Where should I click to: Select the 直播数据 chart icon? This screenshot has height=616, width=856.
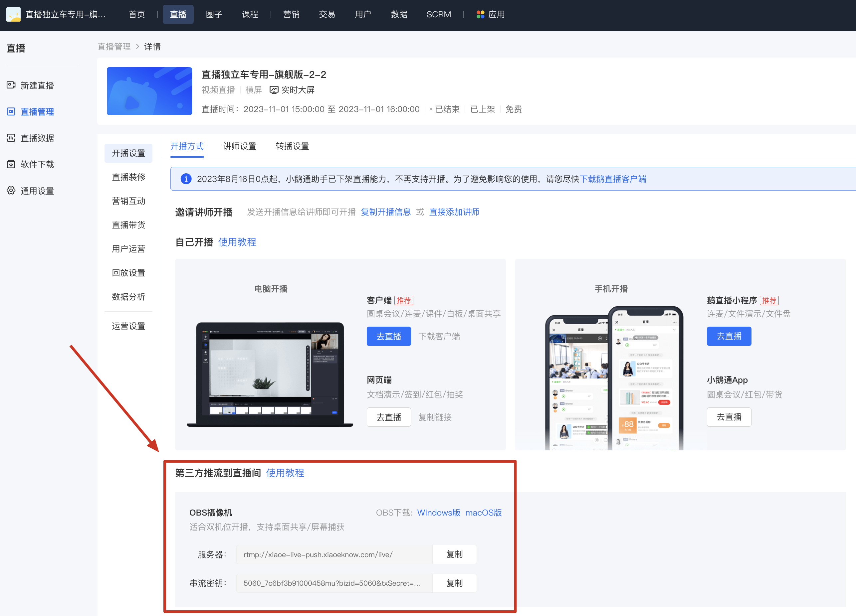(11, 138)
